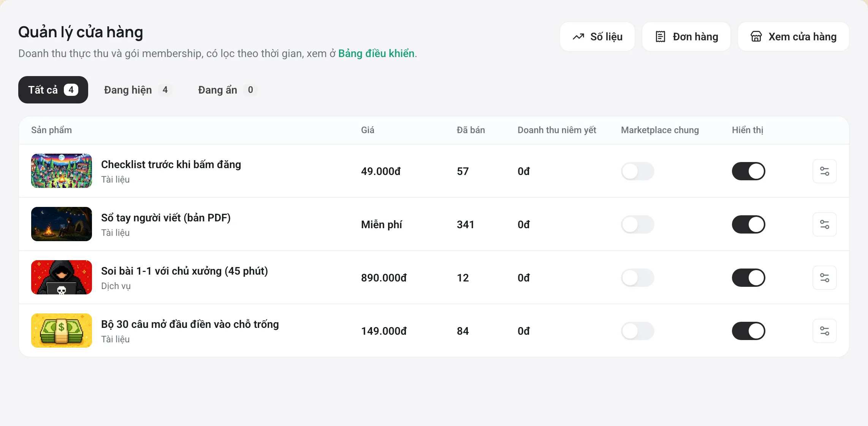The image size is (868, 426).
Task: Click the hooded hacker thumbnail
Action: coord(62,277)
